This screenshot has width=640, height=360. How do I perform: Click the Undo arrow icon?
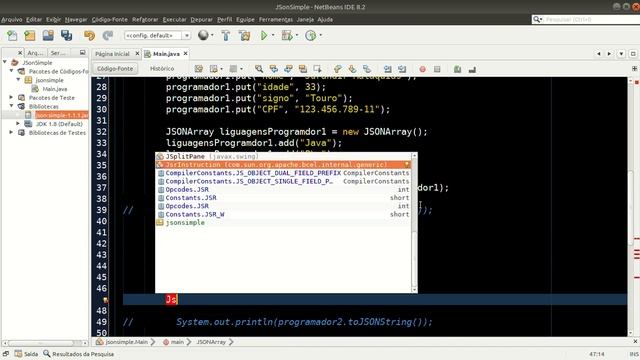point(89,36)
